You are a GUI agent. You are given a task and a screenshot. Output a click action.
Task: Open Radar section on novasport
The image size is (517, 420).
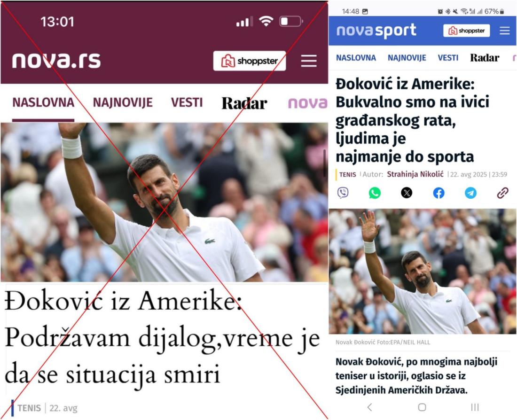click(x=485, y=58)
